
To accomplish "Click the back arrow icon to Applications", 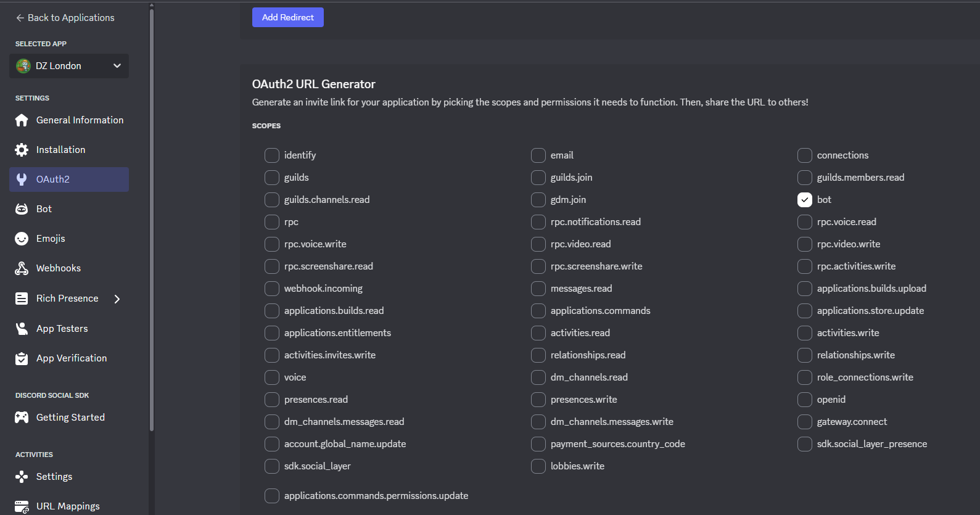I will coord(20,18).
